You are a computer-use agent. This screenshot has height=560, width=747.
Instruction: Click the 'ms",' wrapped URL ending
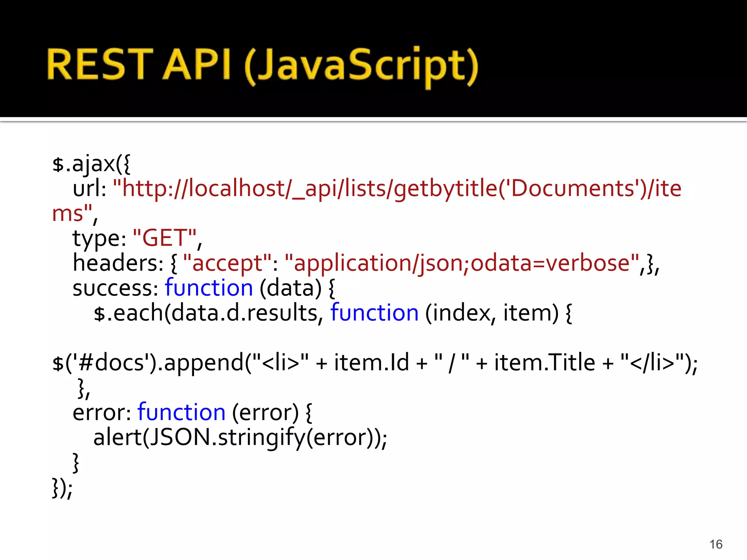pos(75,214)
